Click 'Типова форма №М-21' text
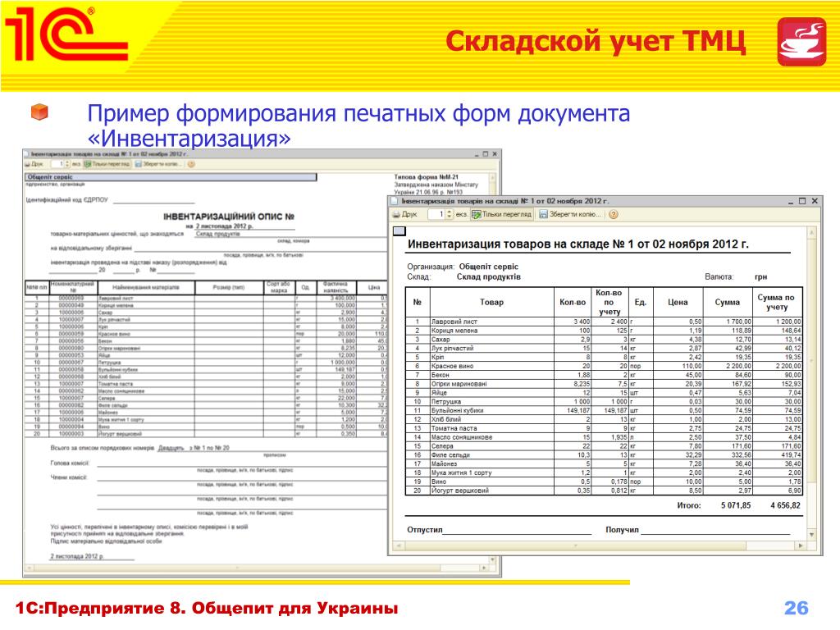 click(x=427, y=177)
